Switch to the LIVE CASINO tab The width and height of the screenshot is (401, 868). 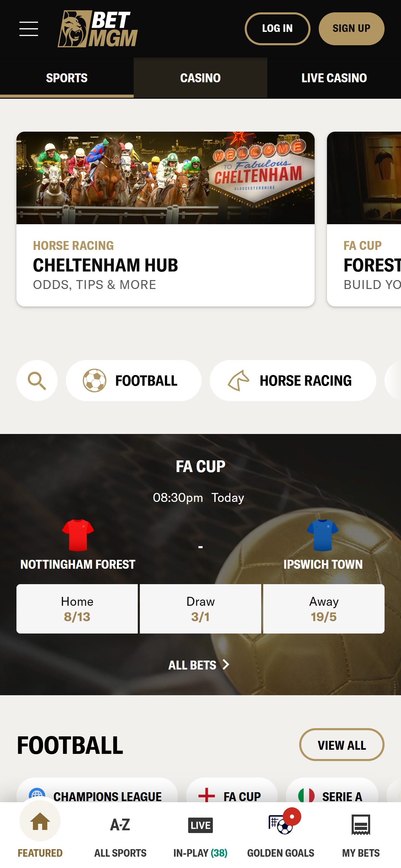click(x=334, y=78)
